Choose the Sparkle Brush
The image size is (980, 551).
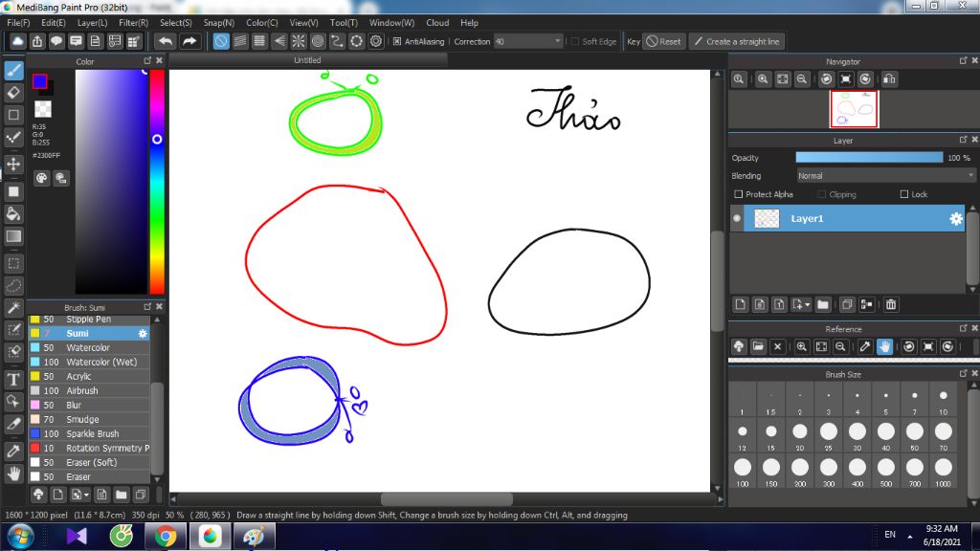coord(89,434)
